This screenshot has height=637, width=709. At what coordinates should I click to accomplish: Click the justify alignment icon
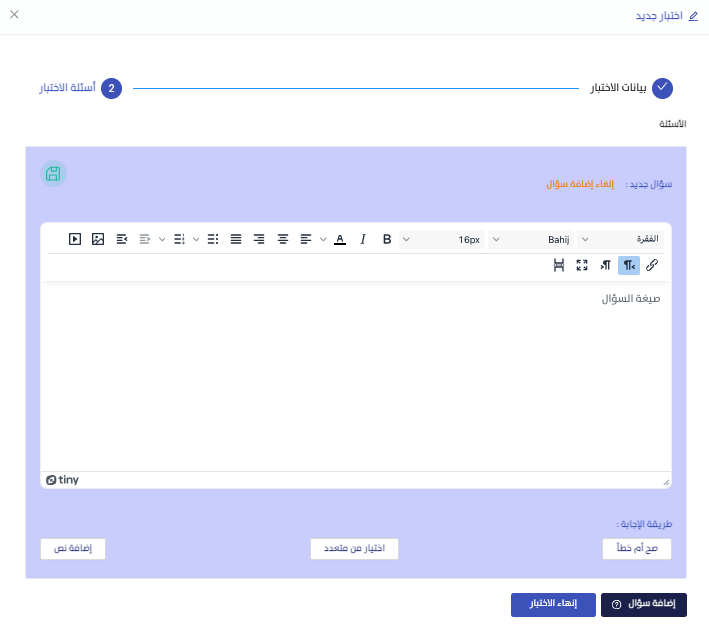236,239
